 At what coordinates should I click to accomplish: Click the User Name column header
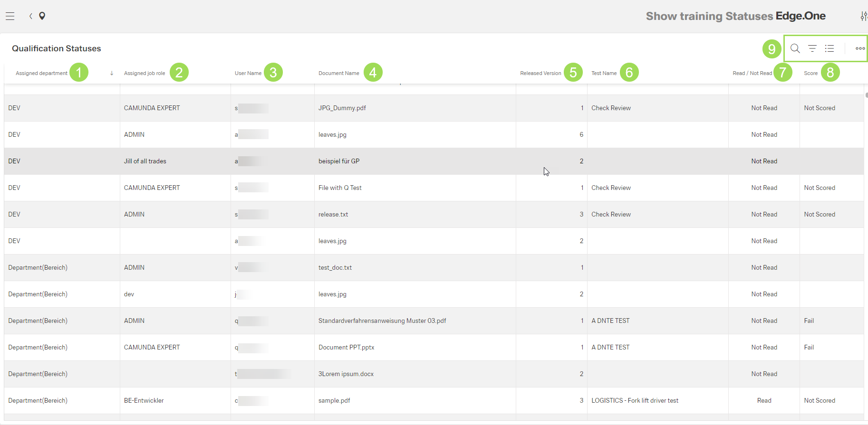pyautogui.click(x=248, y=73)
